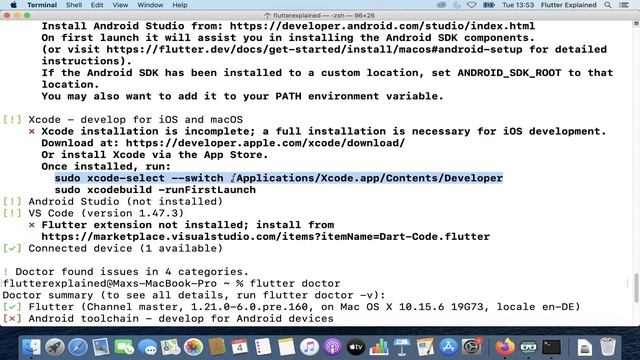Open Reminders list icon in Dock
The width and height of the screenshot is (640, 360).
tap(263, 347)
